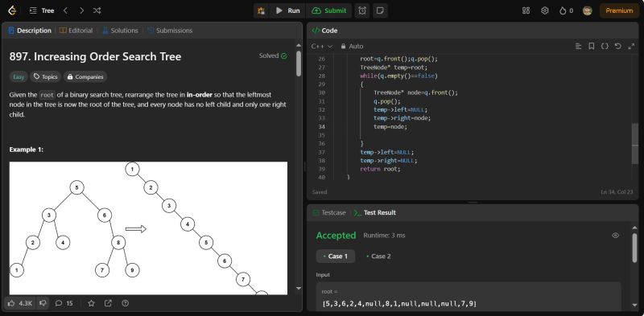Click the description panel vertical scrollbar
The image size is (644, 316).
[299, 64]
